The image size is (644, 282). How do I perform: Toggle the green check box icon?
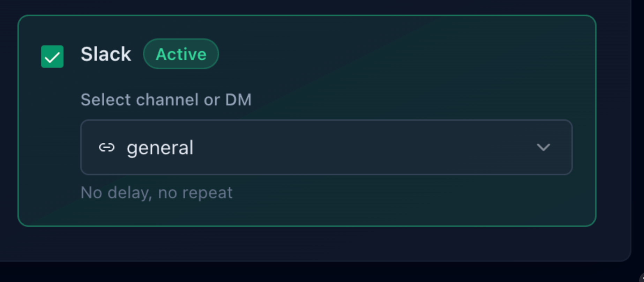[x=52, y=56]
